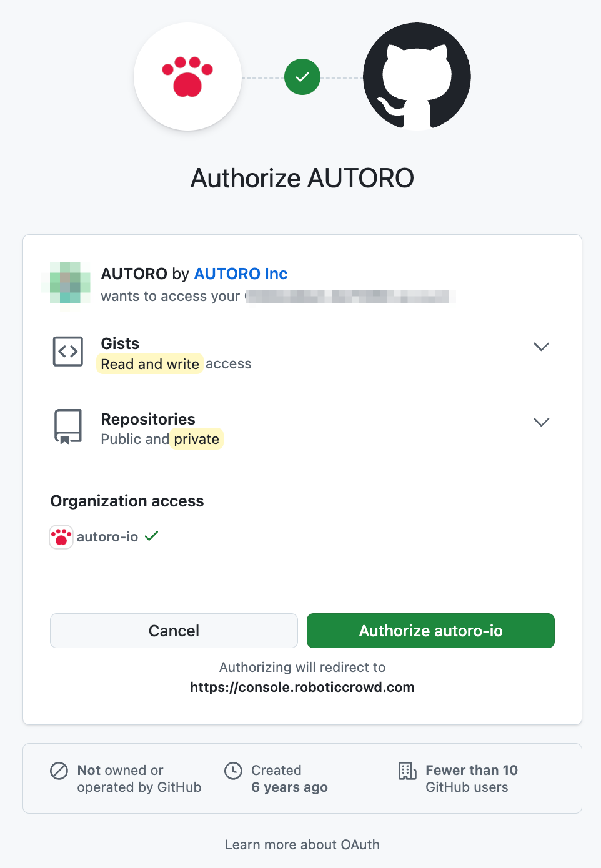Click the green checkmark connection badge
The width and height of the screenshot is (601, 868).
(302, 77)
